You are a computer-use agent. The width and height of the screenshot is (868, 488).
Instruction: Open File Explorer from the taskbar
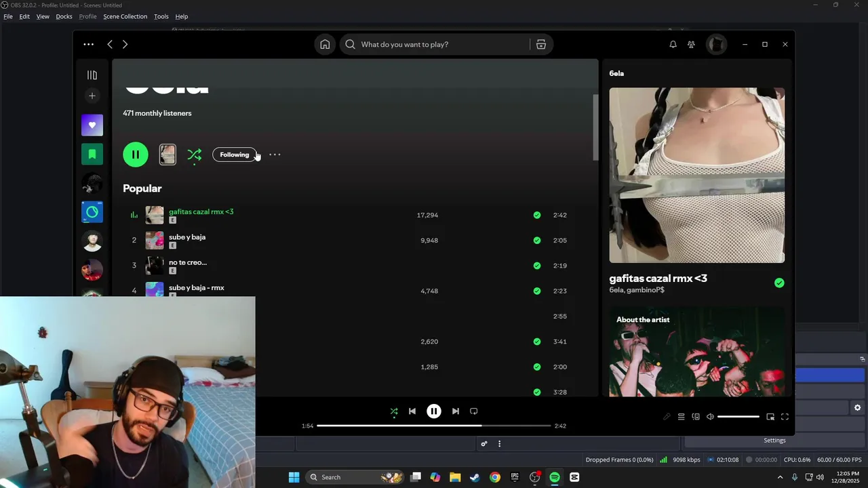455,477
